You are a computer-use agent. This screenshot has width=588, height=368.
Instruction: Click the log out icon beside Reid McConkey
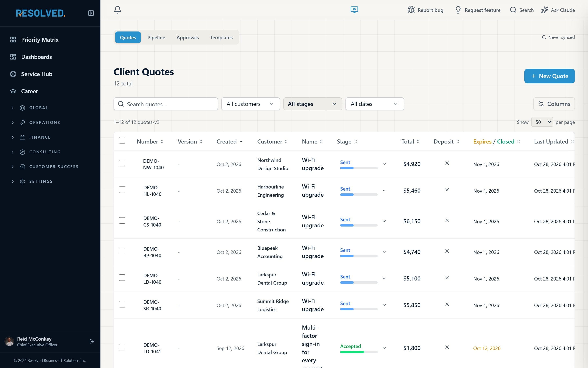pyautogui.click(x=92, y=341)
